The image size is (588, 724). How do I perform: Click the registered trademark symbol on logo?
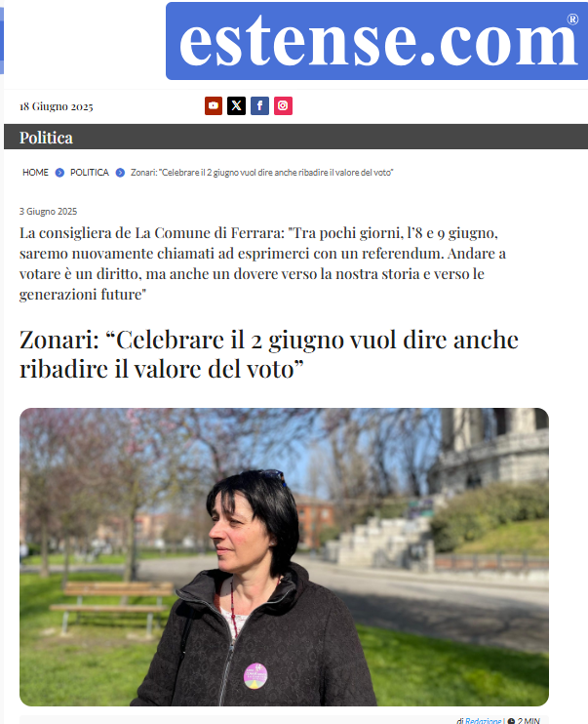(572, 19)
